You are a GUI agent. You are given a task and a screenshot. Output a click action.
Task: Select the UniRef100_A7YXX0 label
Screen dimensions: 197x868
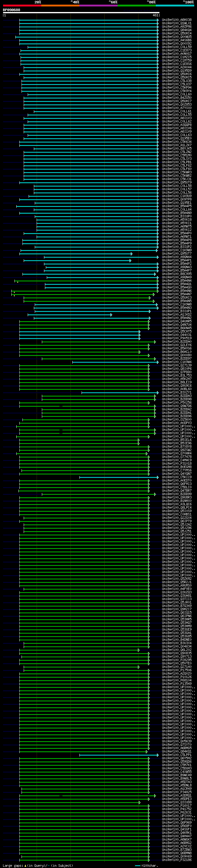tap(177, 108)
